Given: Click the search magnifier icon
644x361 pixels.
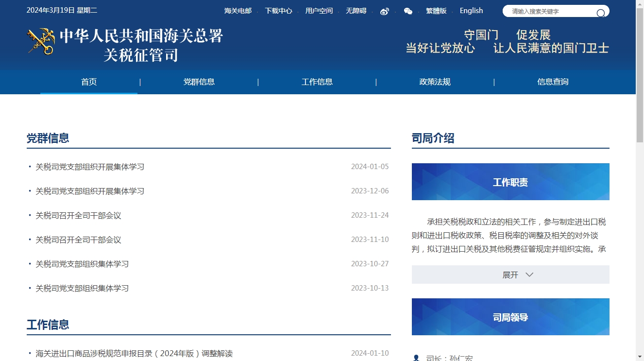Looking at the screenshot, I should pos(601,13).
